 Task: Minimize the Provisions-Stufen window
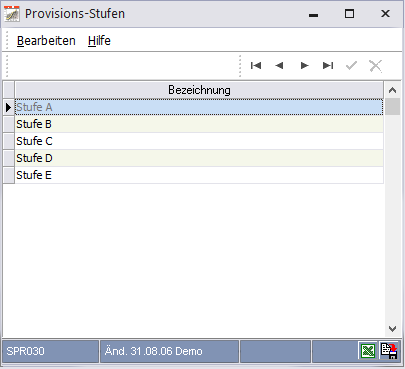click(313, 14)
